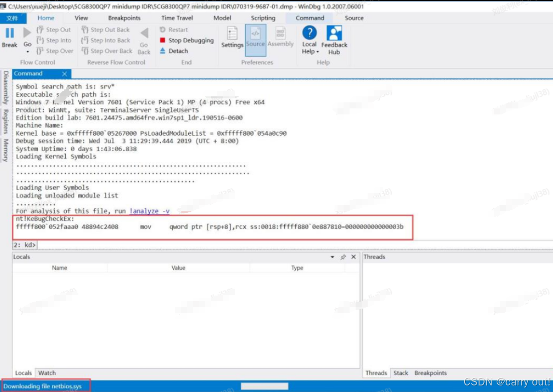Click the 'Kernel base' output line
The height and width of the screenshot is (392, 553).
point(151,133)
